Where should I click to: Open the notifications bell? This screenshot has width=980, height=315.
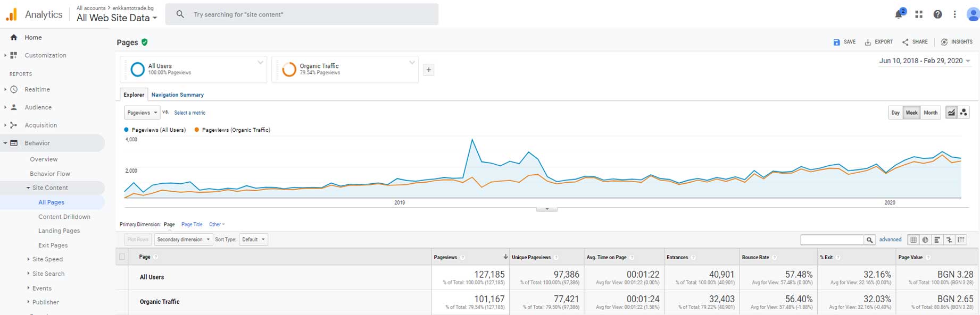click(899, 14)
